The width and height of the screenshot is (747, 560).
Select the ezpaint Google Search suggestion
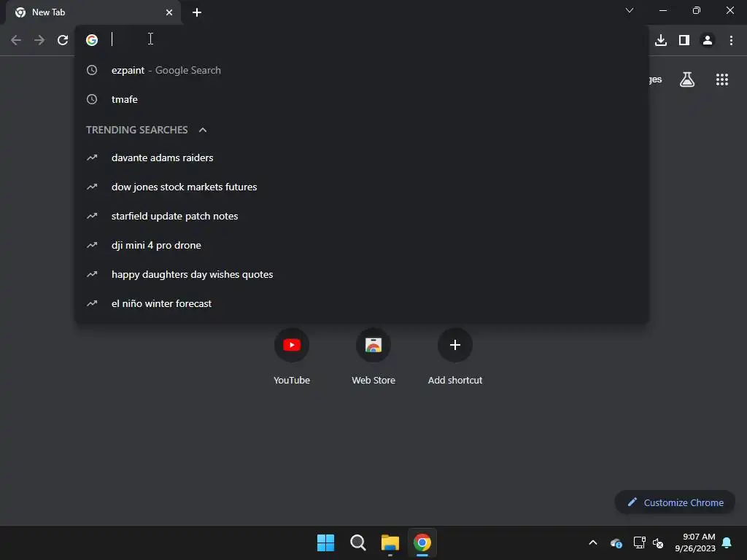coord(362,70)
